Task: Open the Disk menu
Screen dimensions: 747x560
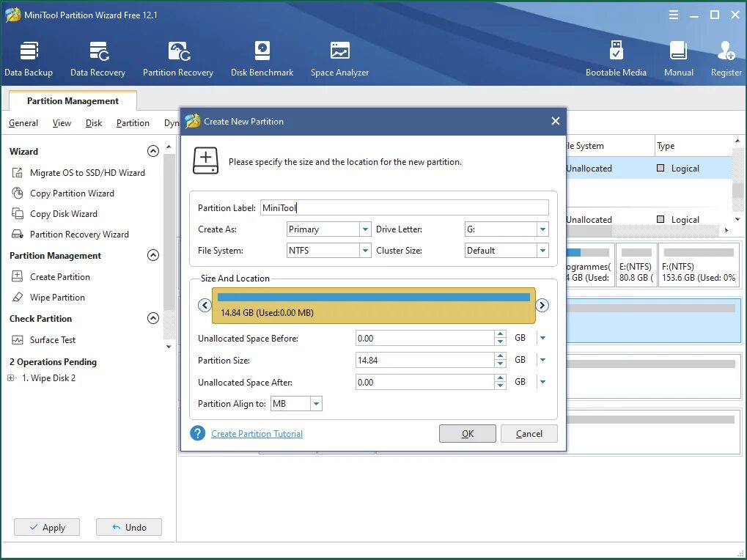Action: pyautogui.click(x=94, y=123)
